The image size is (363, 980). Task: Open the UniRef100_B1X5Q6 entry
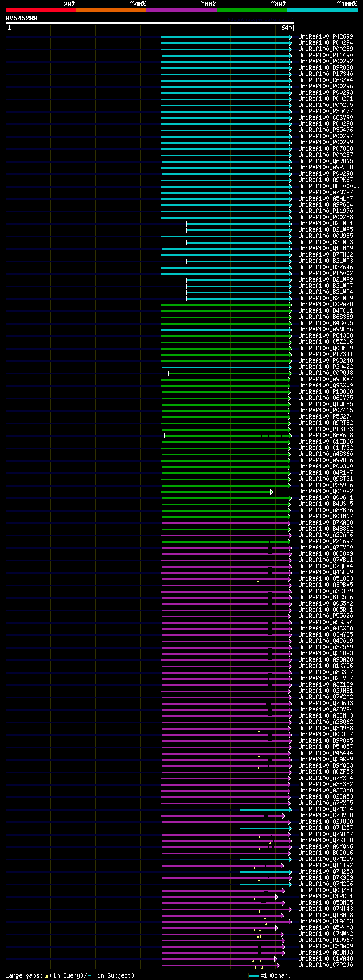(x=326, y=597)
